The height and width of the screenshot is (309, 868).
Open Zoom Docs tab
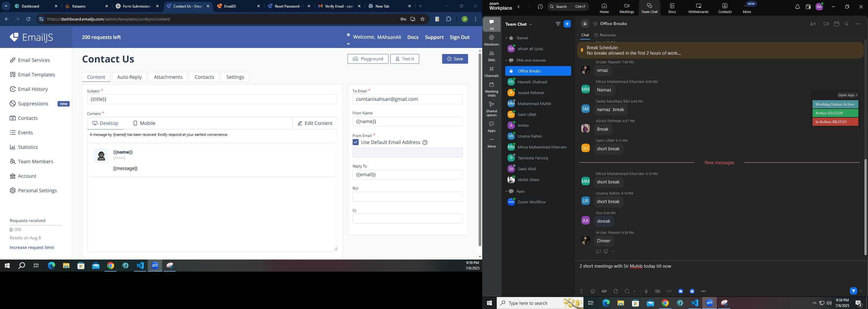(672, 8)
